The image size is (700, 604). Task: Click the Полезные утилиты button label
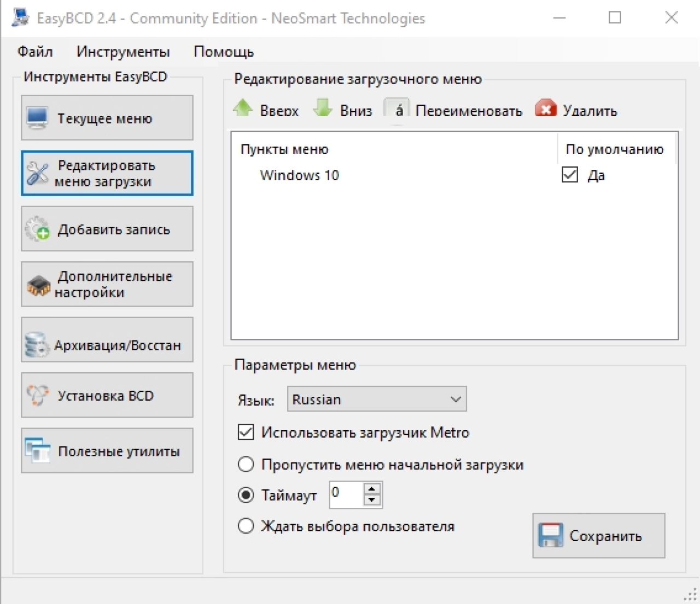click(x=119, y=451)
